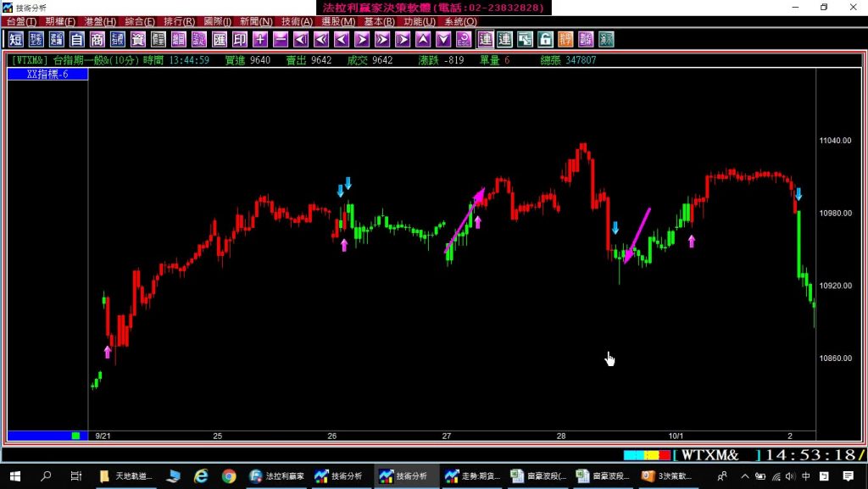This screenshot has width=868, height=489.
Task: Click the 自 toolbar icon
Action: (x=77, y=39)
